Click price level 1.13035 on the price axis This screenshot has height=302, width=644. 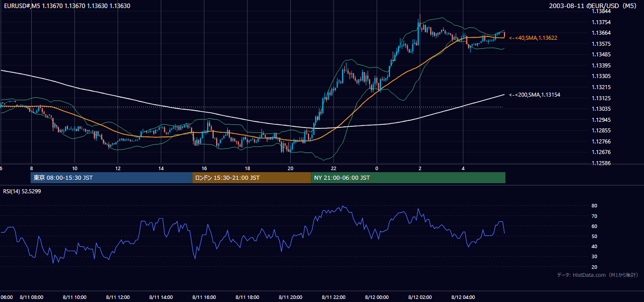[601, 109]
